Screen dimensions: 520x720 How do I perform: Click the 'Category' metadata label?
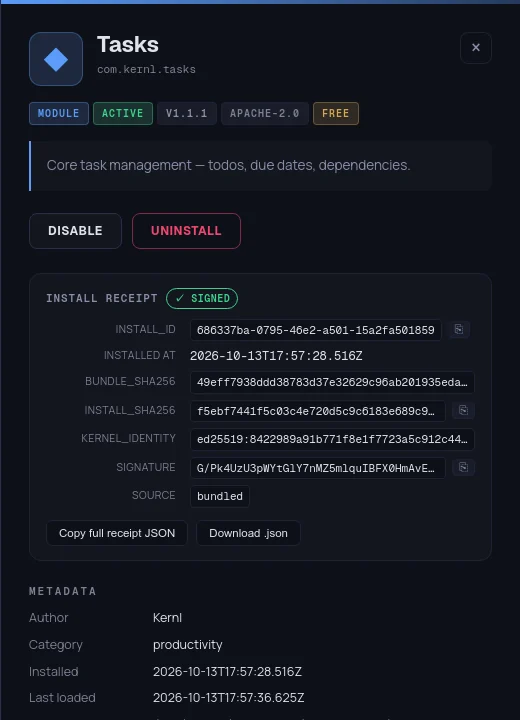pyautogui.click(x=56, y=645)
